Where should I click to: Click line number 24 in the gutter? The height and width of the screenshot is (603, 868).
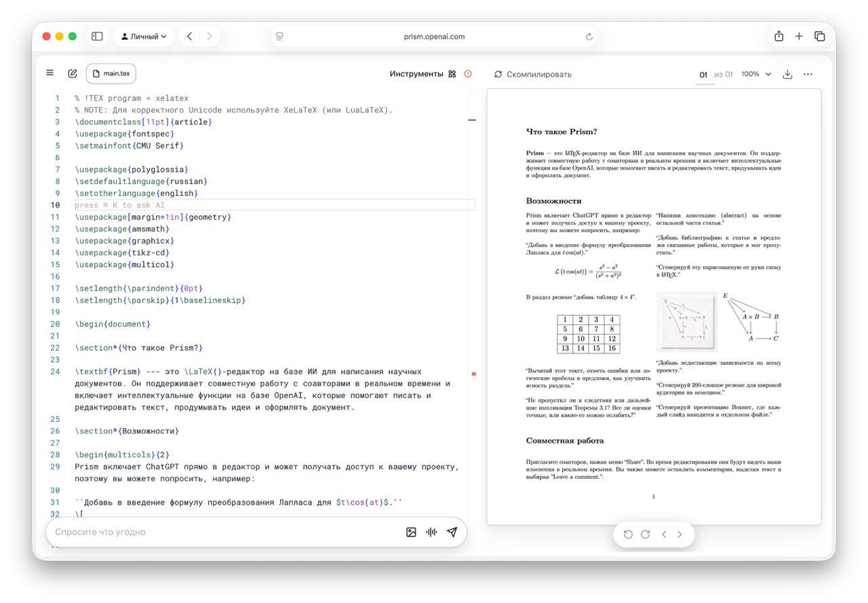(56, 372)
